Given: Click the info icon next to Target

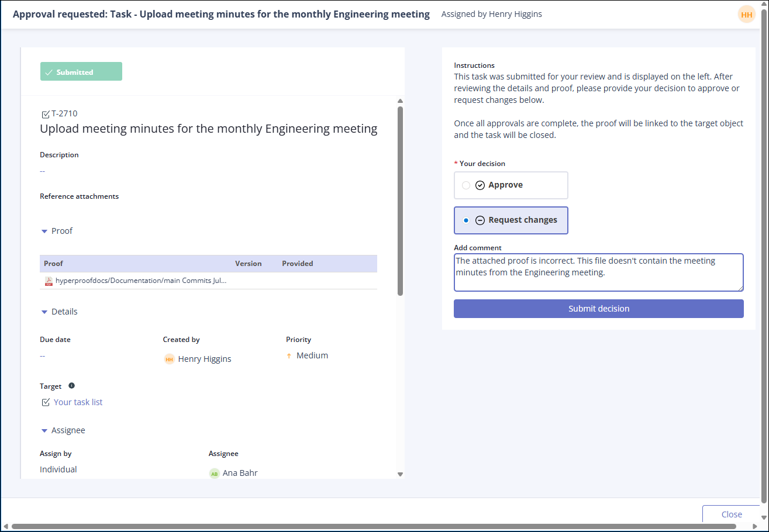Looking at the screenshot, I should pos(72,386).
